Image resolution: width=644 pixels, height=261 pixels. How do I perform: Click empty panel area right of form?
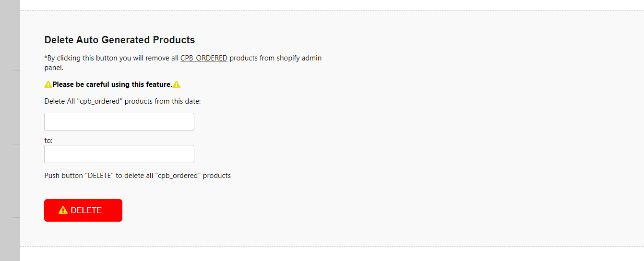click(x=480, y=130)
